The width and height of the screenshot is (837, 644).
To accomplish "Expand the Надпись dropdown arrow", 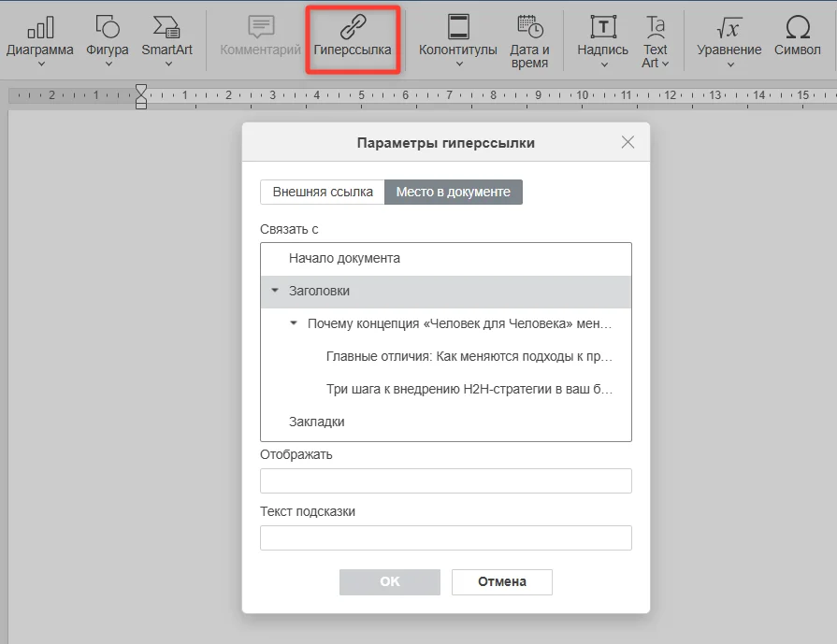I will [604, 64].
